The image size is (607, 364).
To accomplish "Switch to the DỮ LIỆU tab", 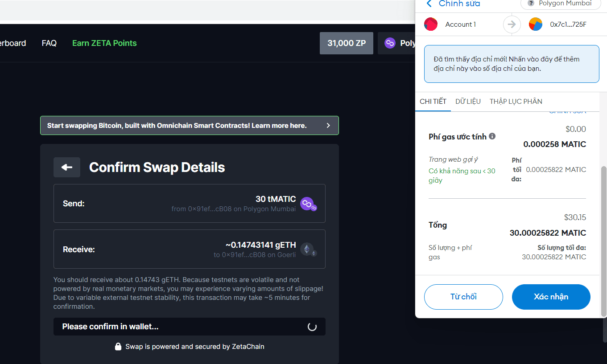I will coord(468,101).
